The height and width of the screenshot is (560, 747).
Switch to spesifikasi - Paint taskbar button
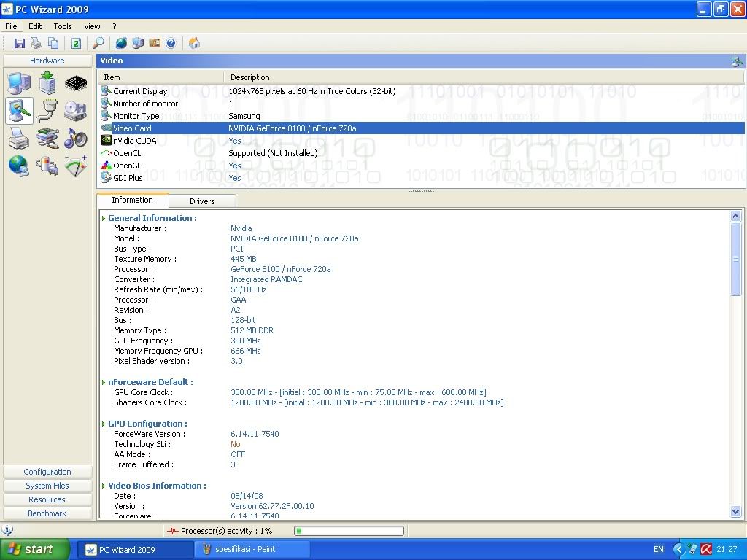(x=252, y=550)
